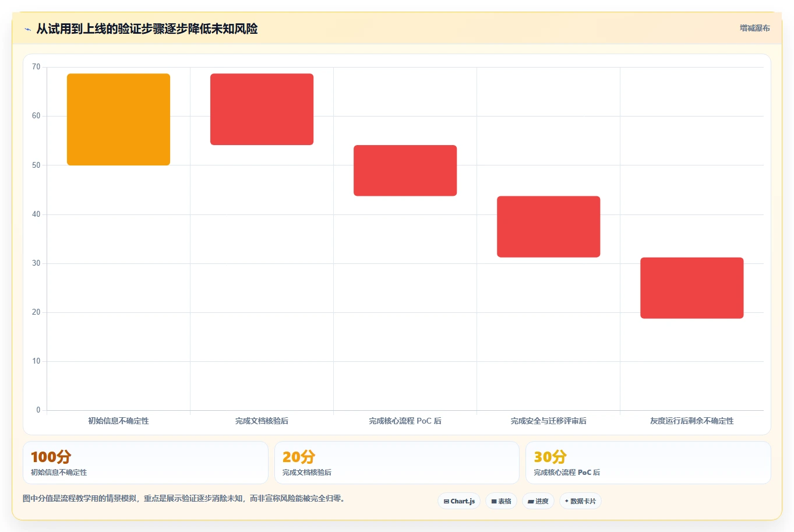Click the y-axis value 50
This screenshot has height=532, width=794.
[x=36, y=165]
